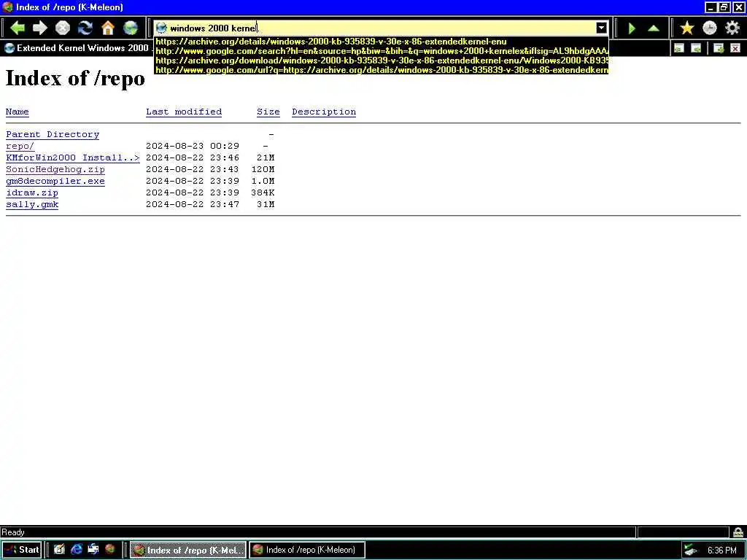
Task: Open History with the clock icon
Action: pos(709,28)
